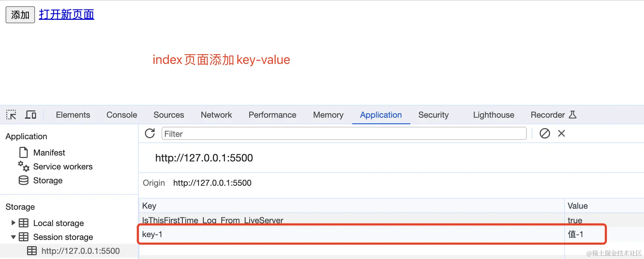Open the 打开新页面 link
Image resolution: width=644 pixels, height=259 pixels.
[67, 15]
